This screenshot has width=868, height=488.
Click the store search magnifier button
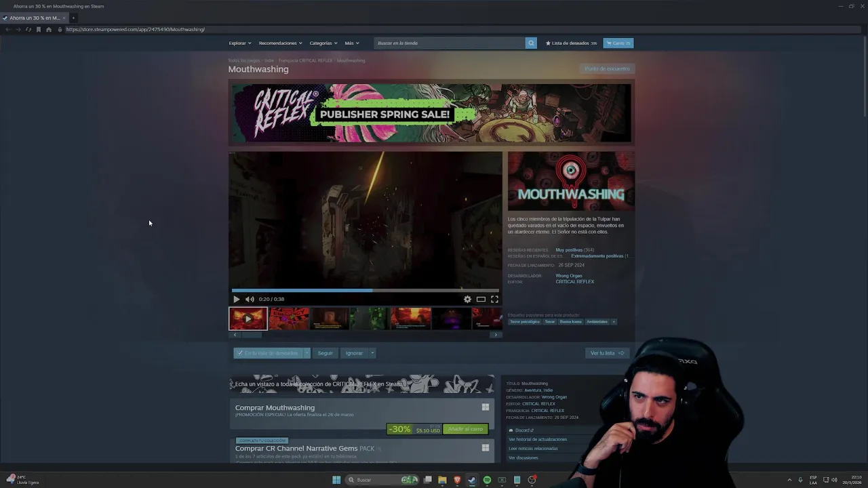click(x=531, y=43)
